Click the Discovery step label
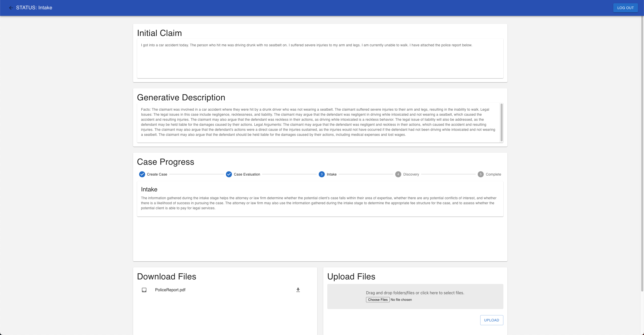 coord(411,174)
